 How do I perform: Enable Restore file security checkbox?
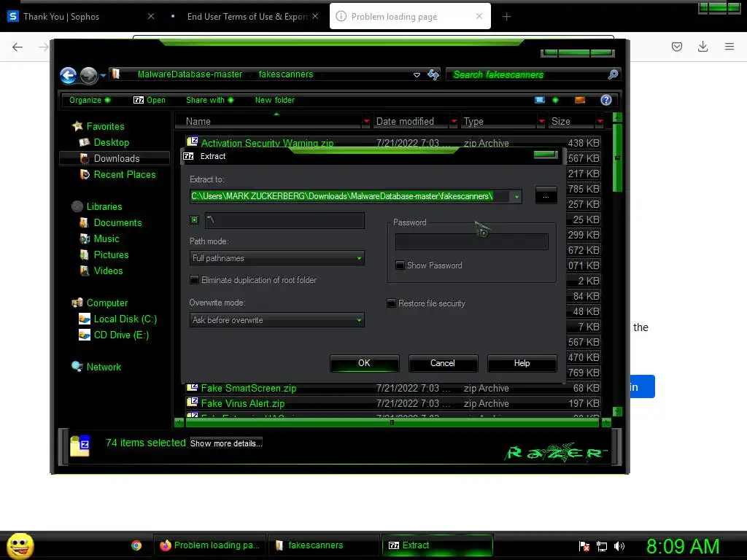coord(391,303)
